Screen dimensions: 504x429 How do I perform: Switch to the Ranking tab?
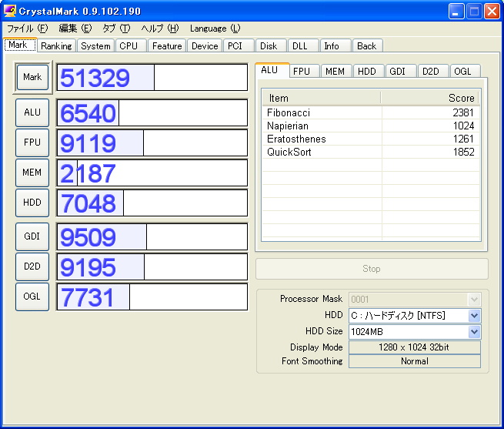click(56, 46)
